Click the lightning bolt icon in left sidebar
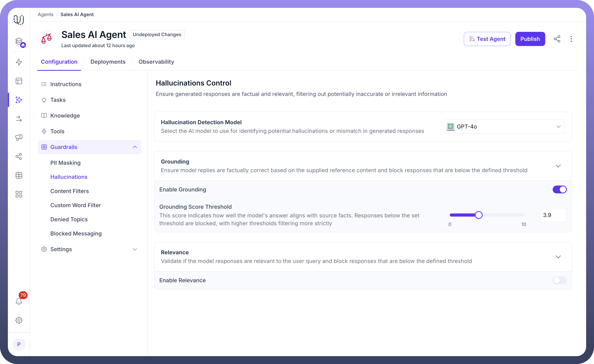Viewport: 594px width, 364px height. (x=19, y=62)
